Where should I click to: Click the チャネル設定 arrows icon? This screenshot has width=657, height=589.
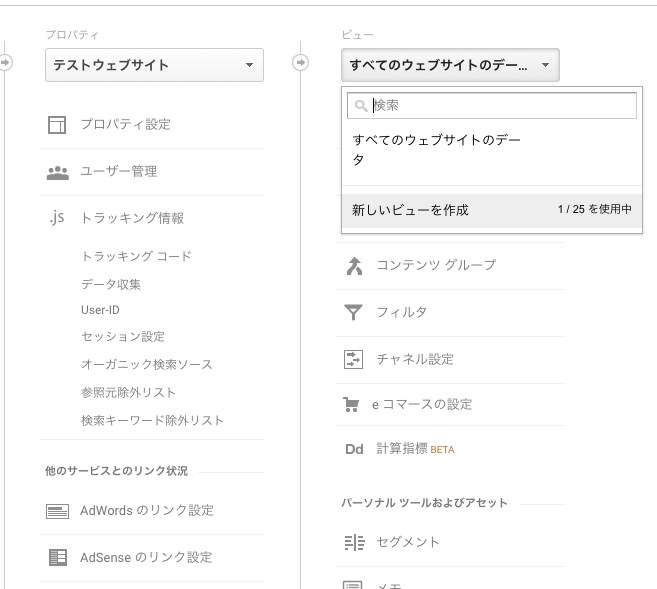[354, 359]
